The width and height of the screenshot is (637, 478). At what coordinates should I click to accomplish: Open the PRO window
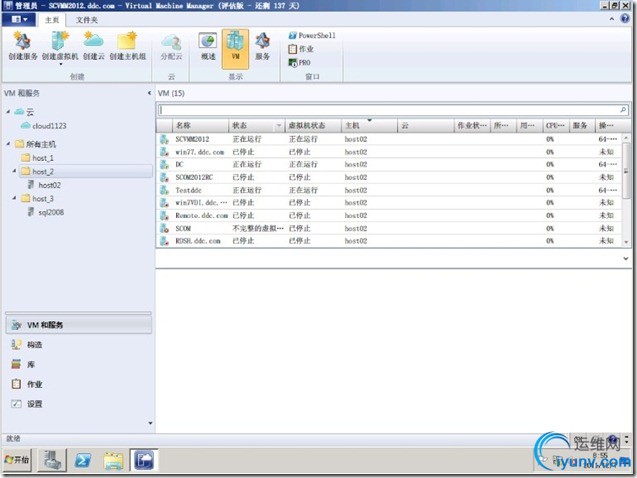point(299,63)
